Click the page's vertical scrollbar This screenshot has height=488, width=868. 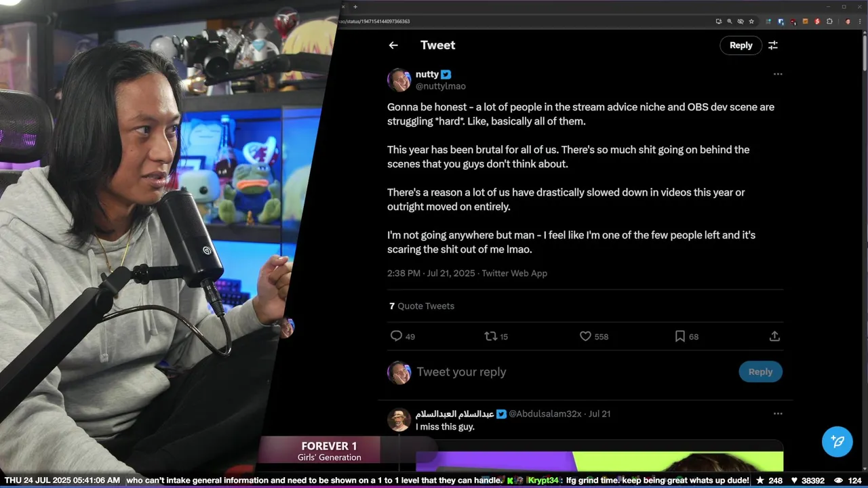(865, 51)
